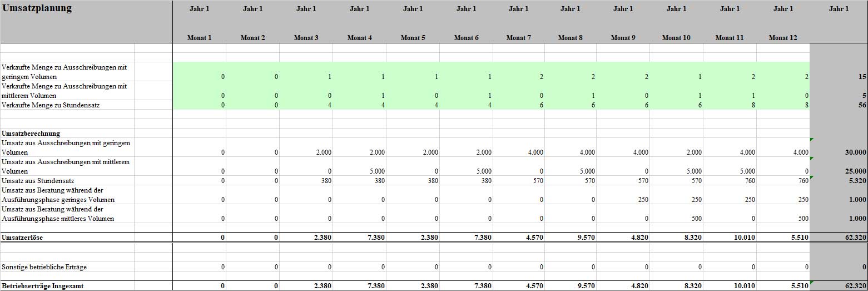This screenshot has height=291, width=868.
Task: Select geringem Volumen revenue 2.000 in Monat 10
Action: (695, 152)
